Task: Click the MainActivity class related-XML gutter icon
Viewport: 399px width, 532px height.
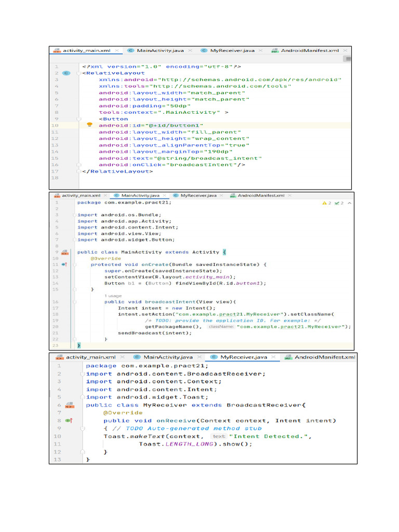Action: [x=64, y=252]
